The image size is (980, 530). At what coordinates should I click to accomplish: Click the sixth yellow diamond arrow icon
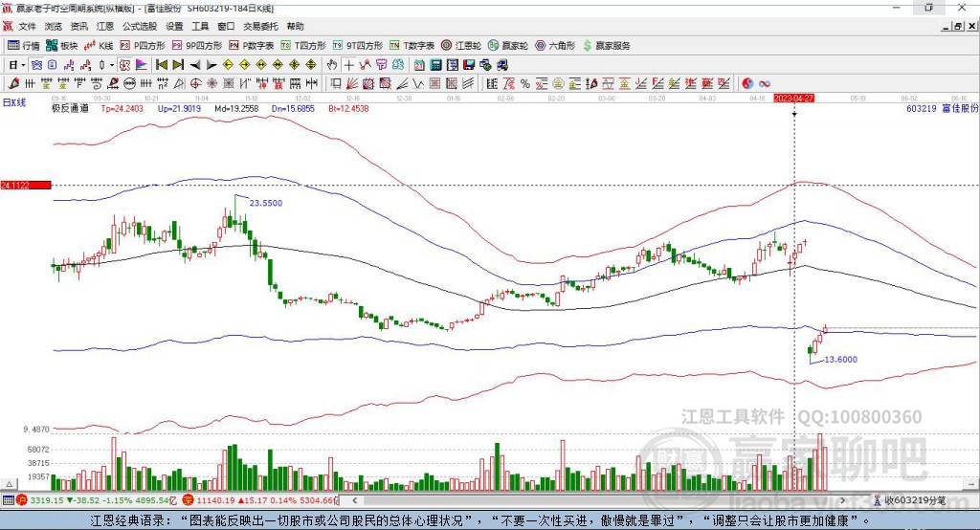(311, 65)
